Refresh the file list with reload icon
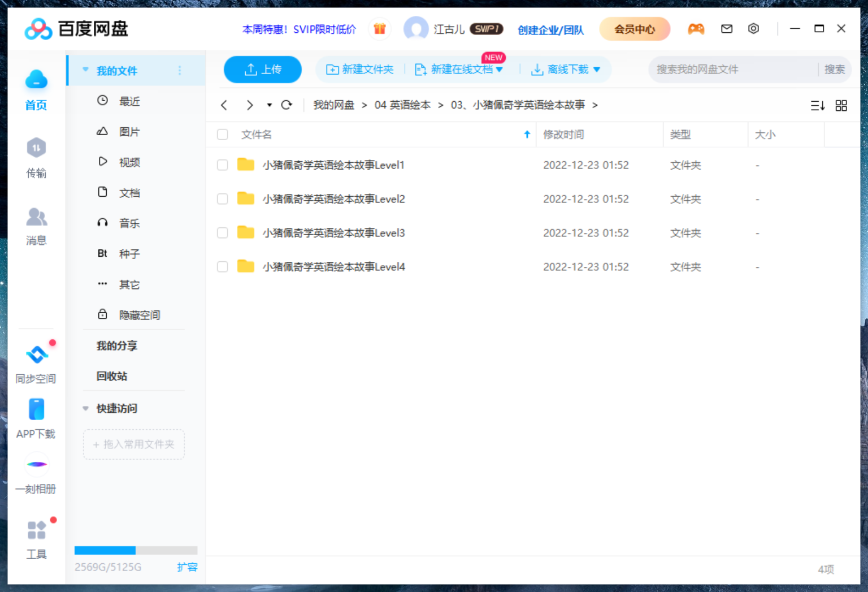868x592 pixels. coord(287,105)
